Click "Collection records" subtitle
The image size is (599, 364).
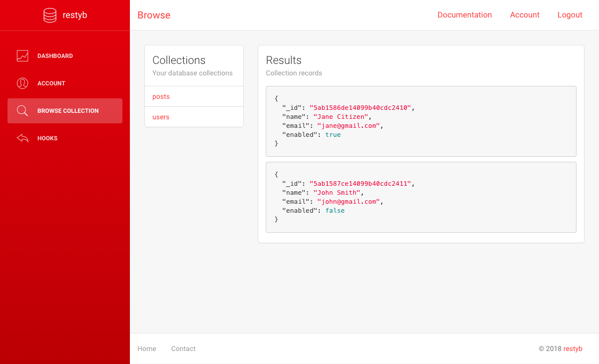tap(294, 73)
